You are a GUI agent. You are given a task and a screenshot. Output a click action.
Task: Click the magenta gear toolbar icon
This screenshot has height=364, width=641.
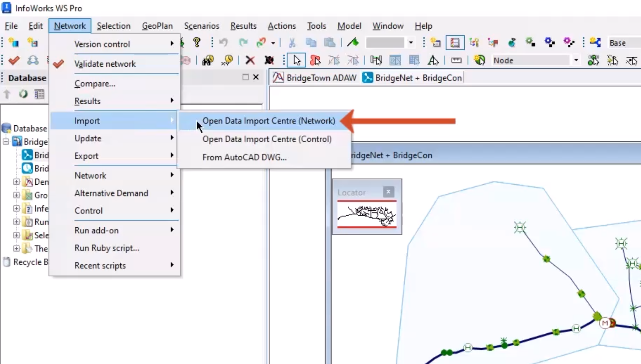coord(569,42)
